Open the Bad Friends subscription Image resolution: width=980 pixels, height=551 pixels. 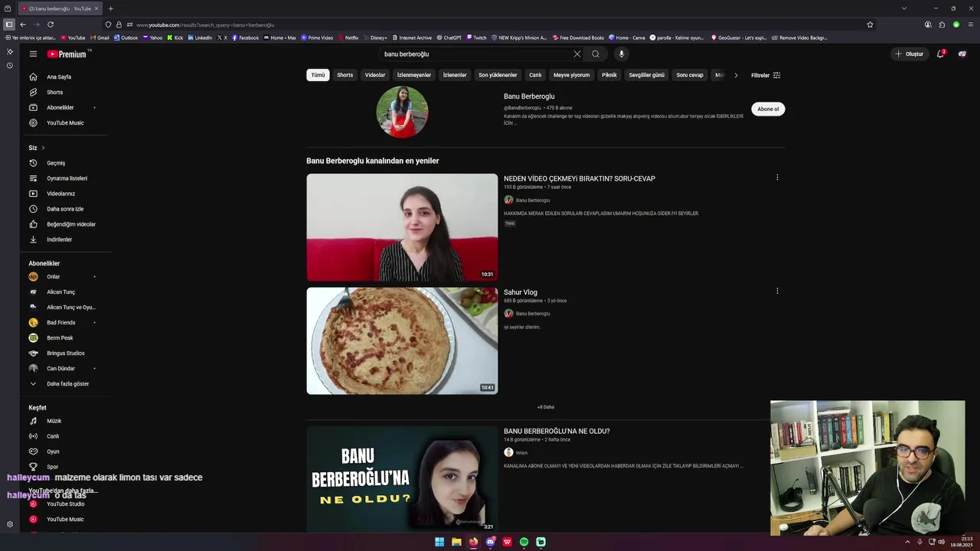pos(60,322)
